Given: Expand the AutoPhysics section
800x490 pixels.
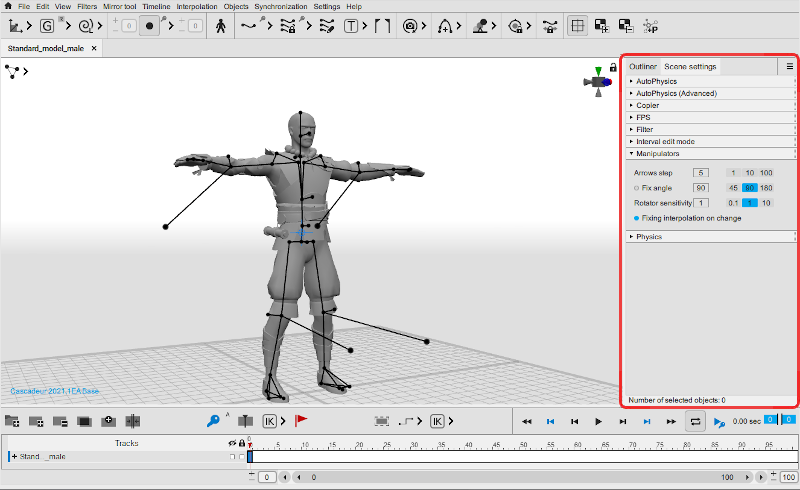Looking at the screenshot, I should tap(710, 81).
